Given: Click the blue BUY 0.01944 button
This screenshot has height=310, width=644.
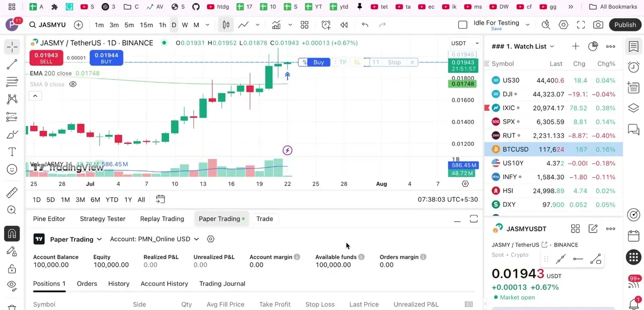Looking at the screenshot, I should (x=106, y=58).
